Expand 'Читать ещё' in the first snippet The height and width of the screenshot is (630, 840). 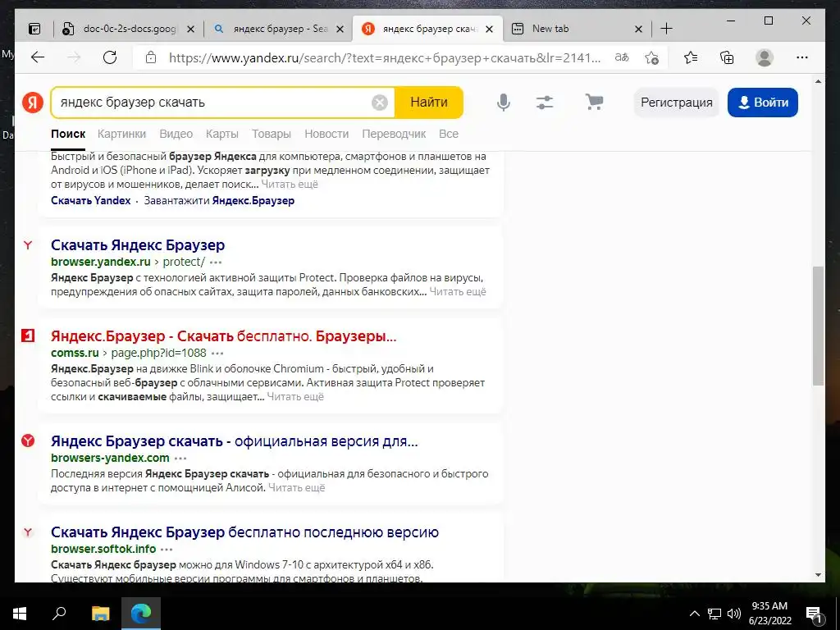pos(290,185)
